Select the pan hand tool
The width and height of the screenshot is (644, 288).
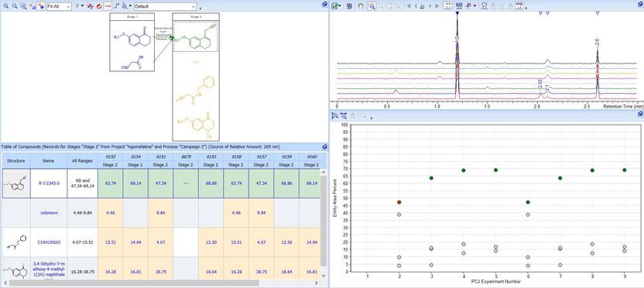click(x=361, y=6)
